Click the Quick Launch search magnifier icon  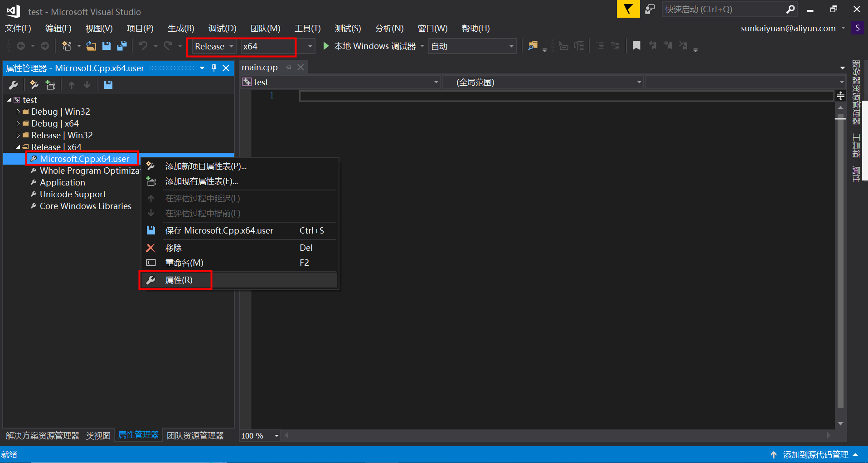(x=790, y=9)
